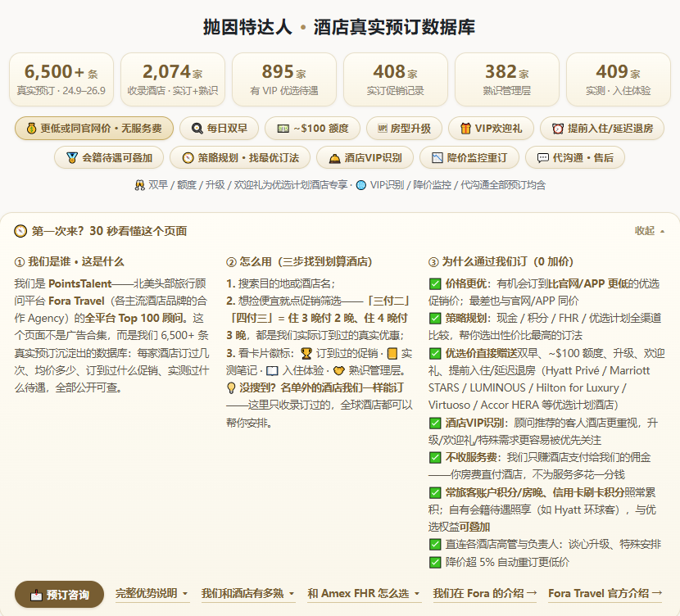Open Fora Travel 官方介绍 link
Image resolution: width=680 pixels, height=616 pixels.
point(605,593)
